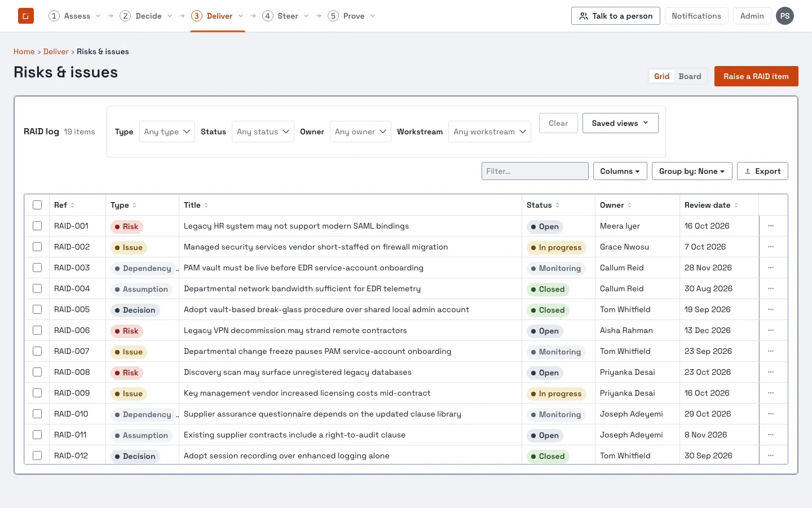Open the Decide stage menu
Viewport: 812px width, 508px height.
[x=146, y=16]
